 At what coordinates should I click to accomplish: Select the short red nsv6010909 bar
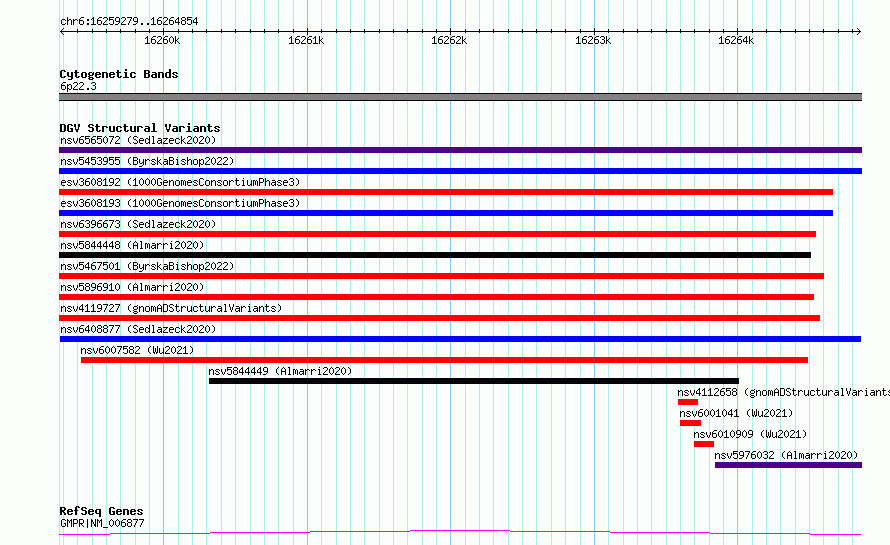(x=704, y=444)
